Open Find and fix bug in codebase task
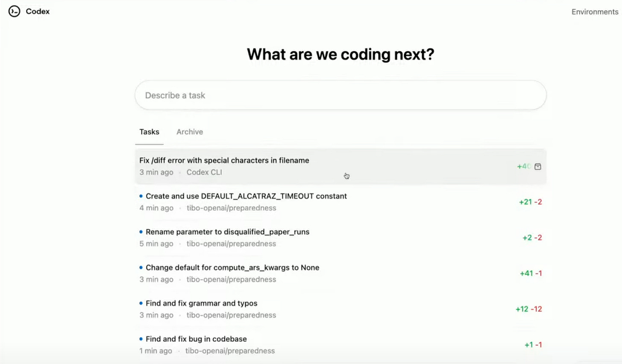Screen dimensions: 622x364 pyautogui.click(x=340, y=345)
